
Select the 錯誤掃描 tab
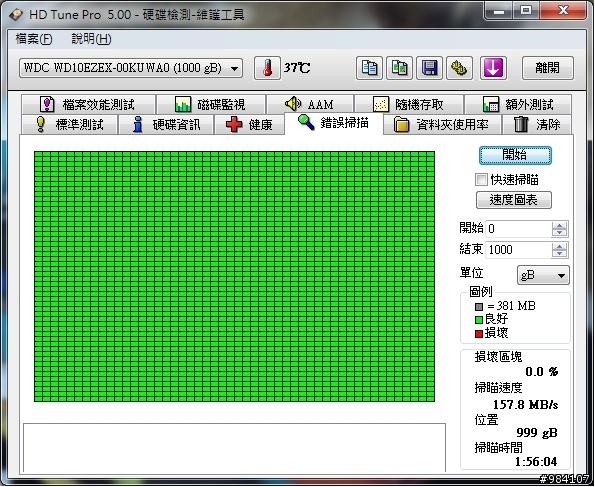333,123
